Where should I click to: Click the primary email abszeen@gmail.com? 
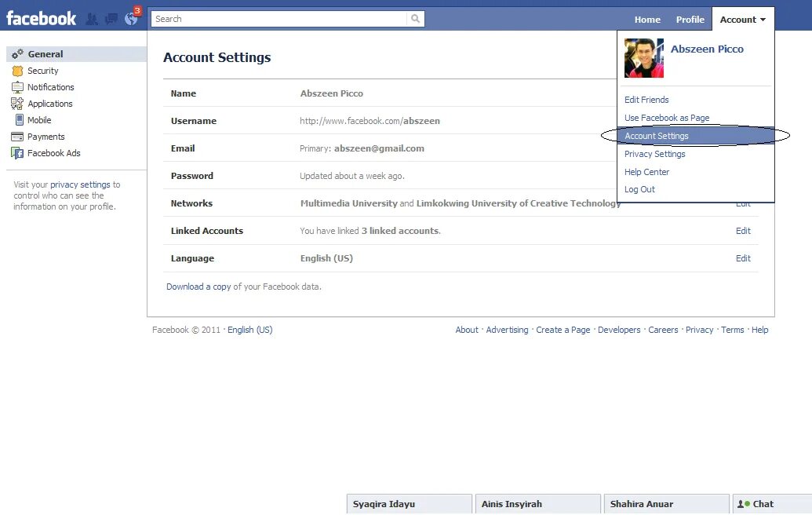379,148
